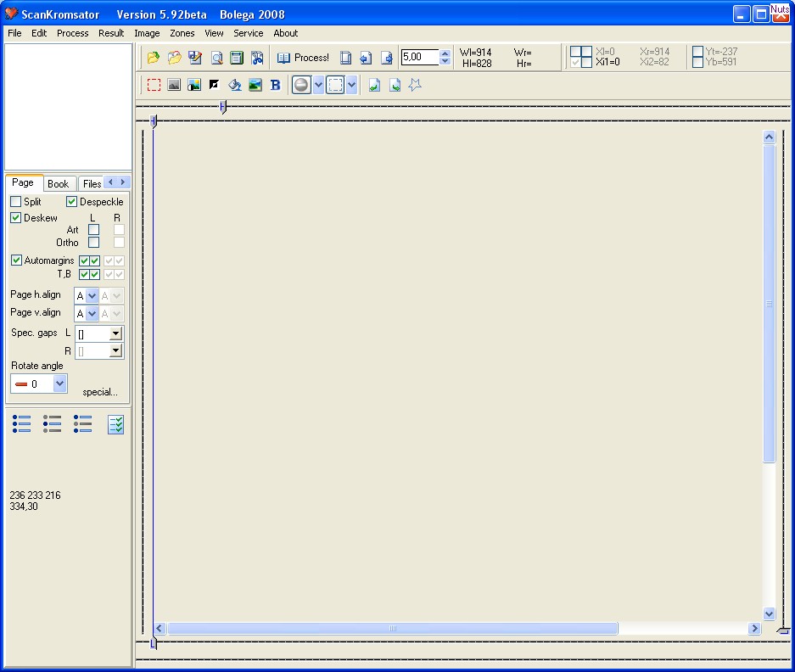
Task: Switch to the Book tab
Action: 58,183
